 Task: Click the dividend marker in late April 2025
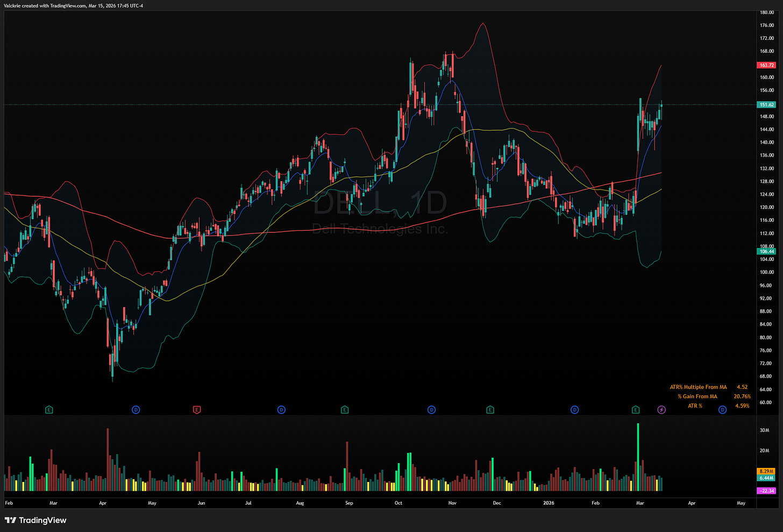click(136, 410)
